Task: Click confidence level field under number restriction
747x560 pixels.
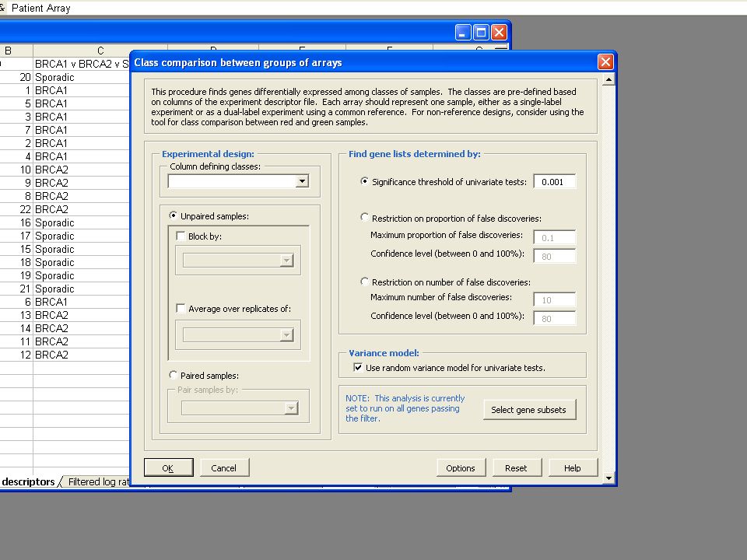Action: pos(555,319)
